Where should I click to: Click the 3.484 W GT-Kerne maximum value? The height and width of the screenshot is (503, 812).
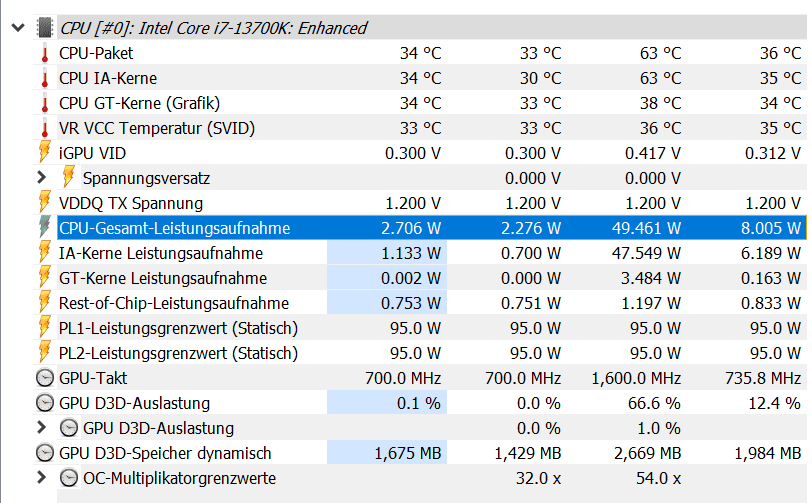point(651,278)
